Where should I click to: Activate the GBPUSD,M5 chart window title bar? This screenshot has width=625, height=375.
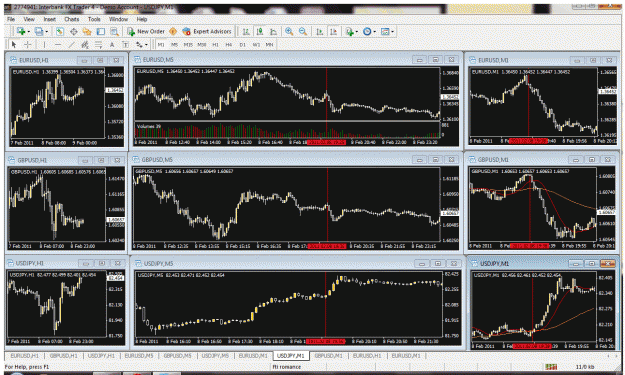295,159
